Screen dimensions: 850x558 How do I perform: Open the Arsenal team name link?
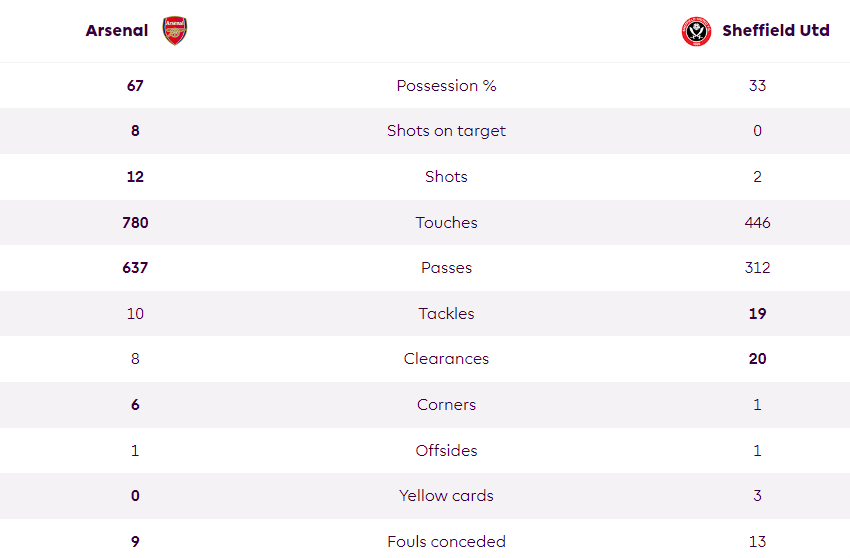[117, 30]
